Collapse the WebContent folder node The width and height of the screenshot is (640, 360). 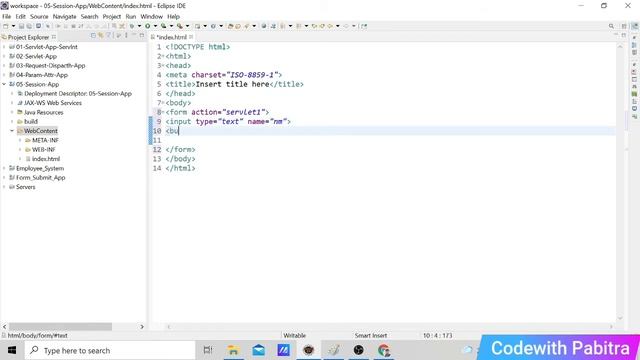12,131
